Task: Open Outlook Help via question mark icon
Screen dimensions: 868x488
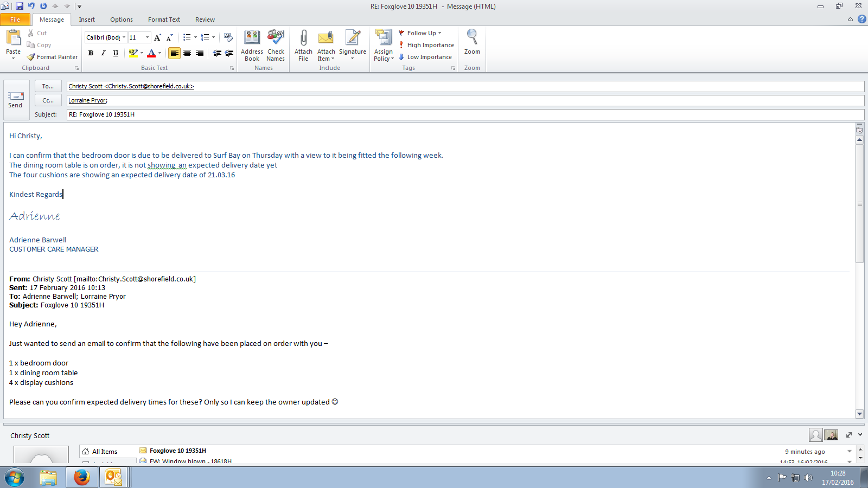Action: pos(861,19)
